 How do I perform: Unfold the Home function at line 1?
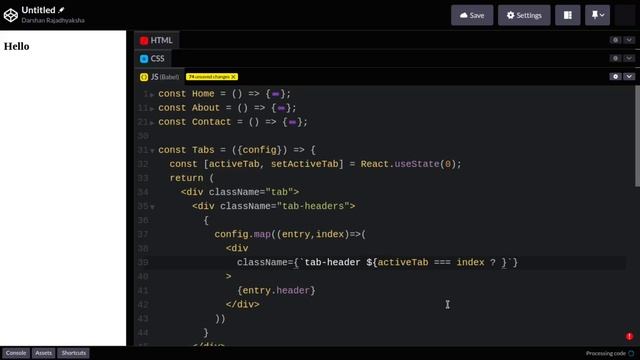point(152,95)
